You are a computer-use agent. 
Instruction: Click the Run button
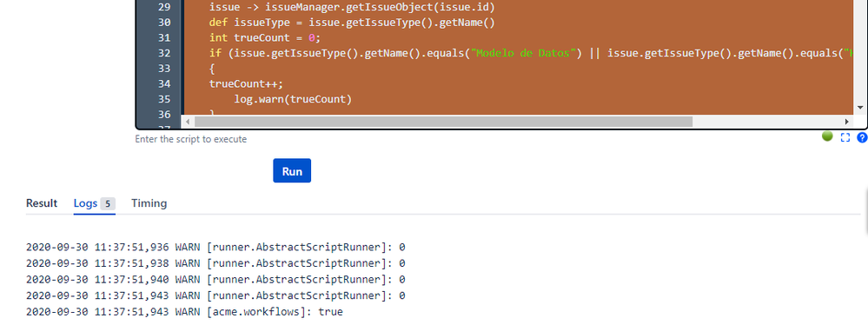(x=292, y=170)
